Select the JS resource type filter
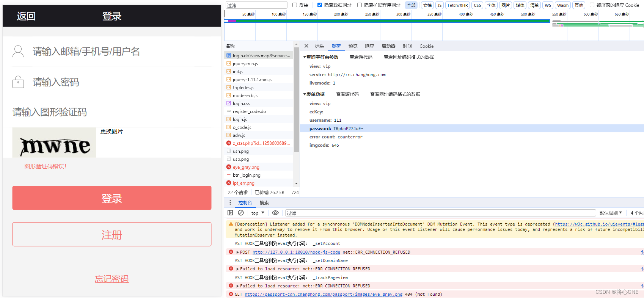The width and height of the screenshot is (644, 298). (440, 5)
